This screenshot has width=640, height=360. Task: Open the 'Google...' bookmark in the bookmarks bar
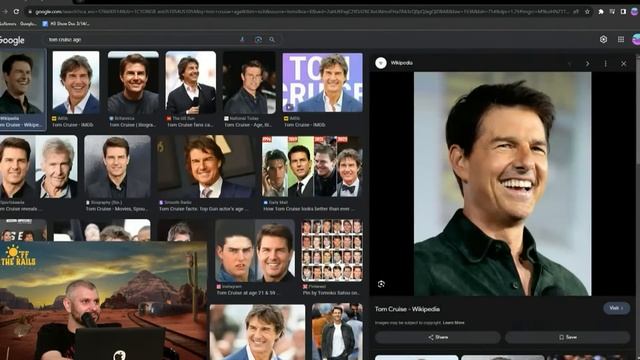tap(28, 24)
